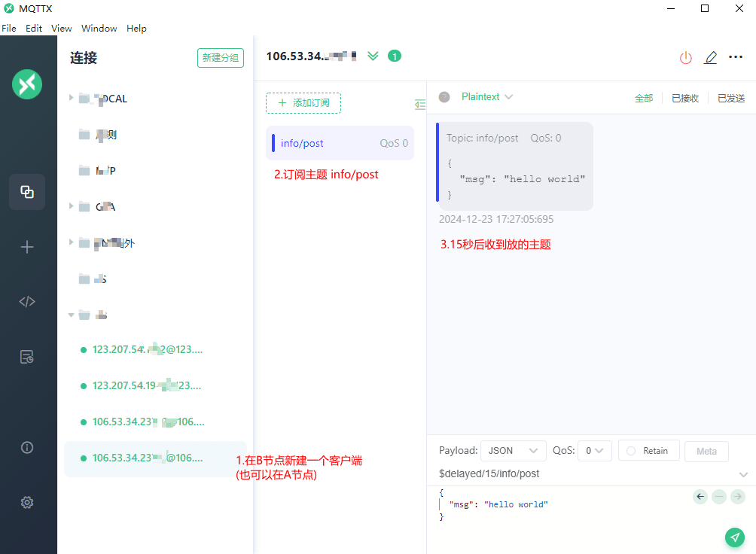Open the Edit menu
This screenshot has height=554, width=756.
pos(34,29)
